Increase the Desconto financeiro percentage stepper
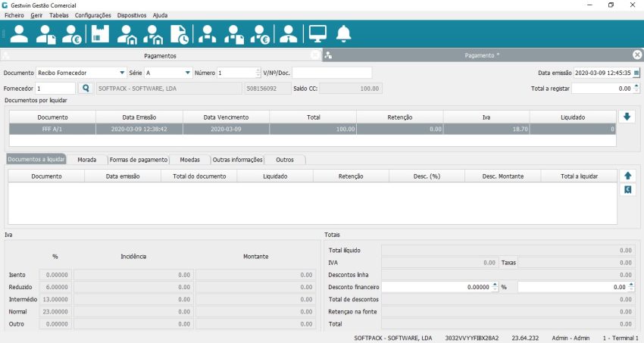644x343 pixels. (495, 285)
